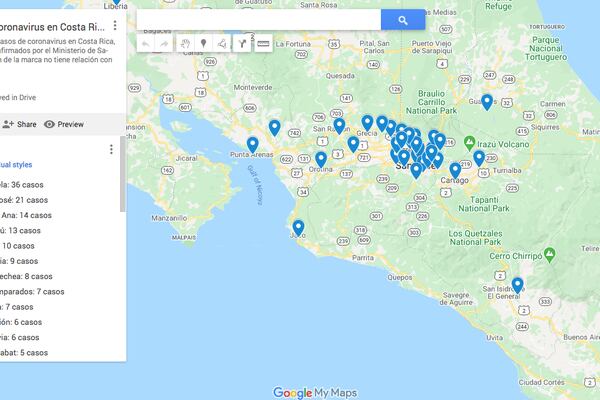Click the redo arrow in toolbar
This screenshot has width=600, height=400.
(x=164, y=44)
